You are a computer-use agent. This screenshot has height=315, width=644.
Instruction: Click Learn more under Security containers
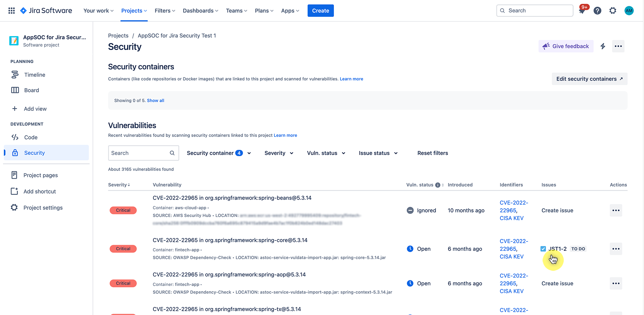[351, 79]
